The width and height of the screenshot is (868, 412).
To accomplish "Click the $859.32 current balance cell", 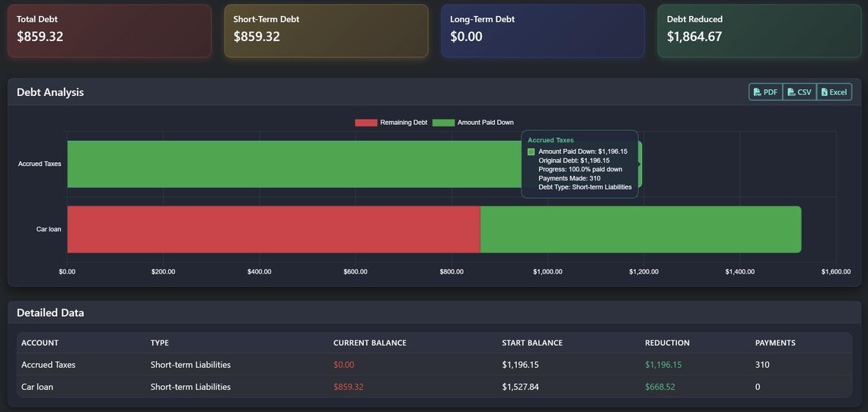I will (348, 387).
